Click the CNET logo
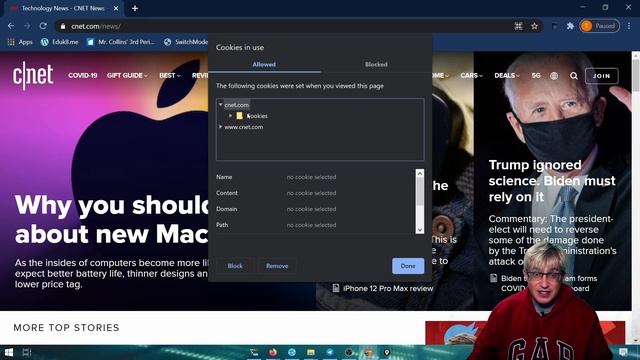Image resolution: width=640 pixels, height=360 pixels. (x=33, y=76)
